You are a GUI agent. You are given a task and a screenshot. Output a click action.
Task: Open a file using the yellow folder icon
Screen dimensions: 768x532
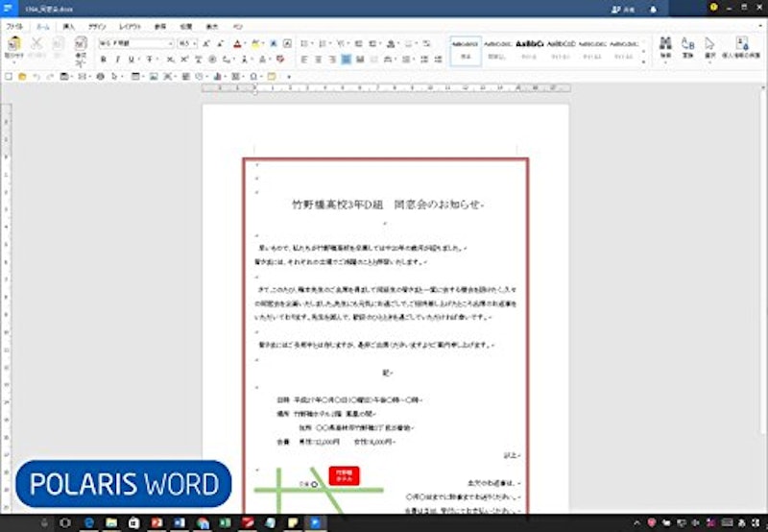coord(22,77)
